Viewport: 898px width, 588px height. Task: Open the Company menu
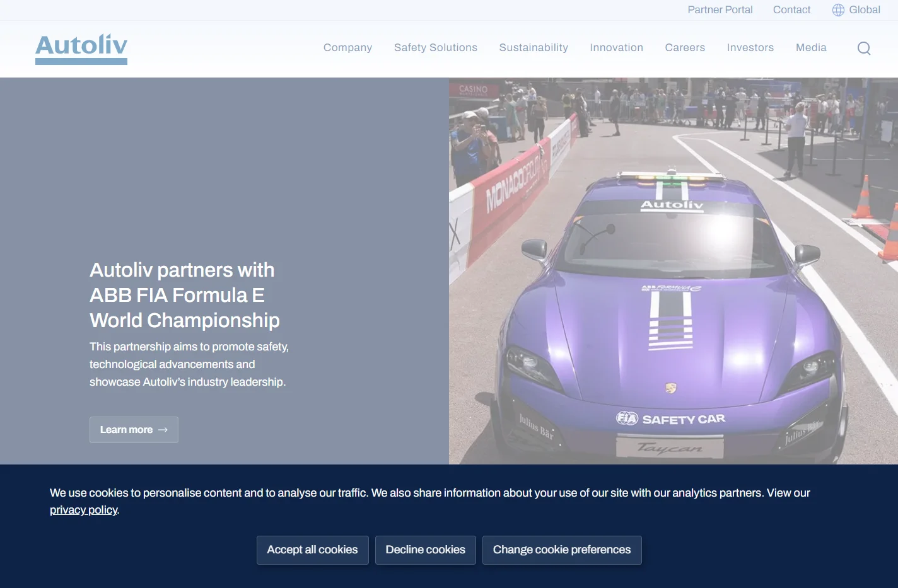point(347,48)
